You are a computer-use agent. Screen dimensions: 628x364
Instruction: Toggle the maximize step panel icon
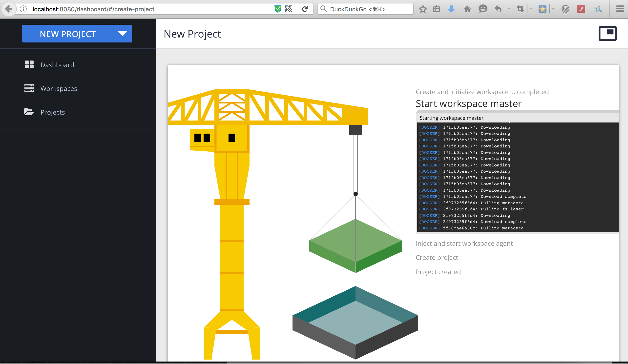[x=607, y=33]
